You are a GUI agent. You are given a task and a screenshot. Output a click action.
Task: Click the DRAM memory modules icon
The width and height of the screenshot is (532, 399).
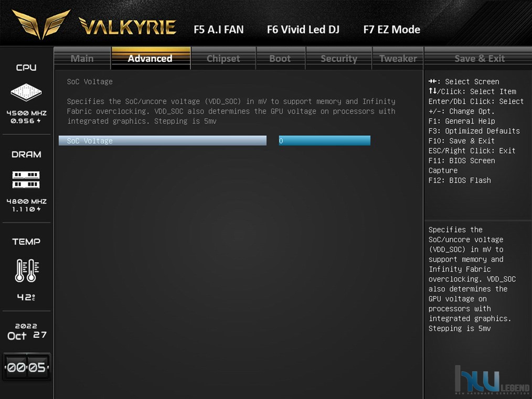click(x=26, y=180)
